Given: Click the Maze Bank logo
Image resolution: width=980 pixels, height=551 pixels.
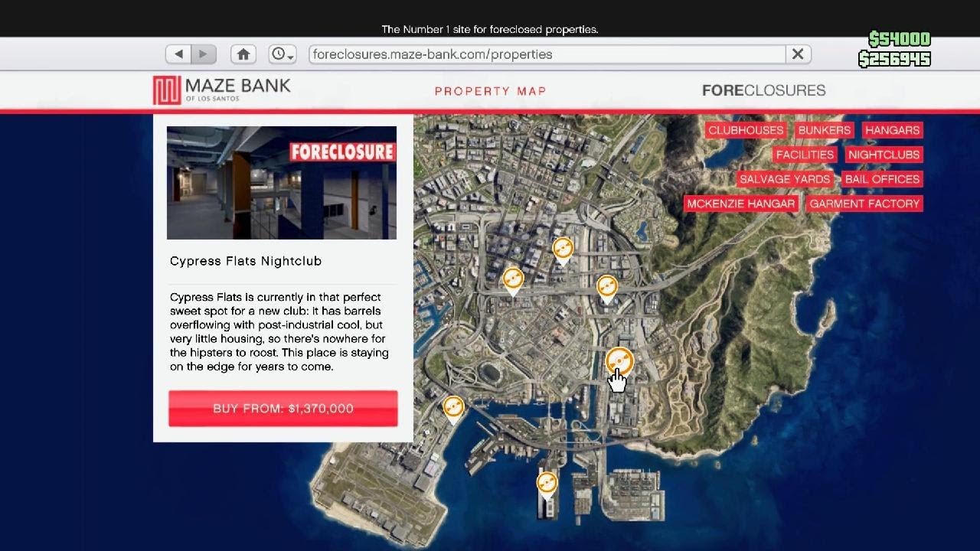Looking at the screenshot, I should pos(221,90).
